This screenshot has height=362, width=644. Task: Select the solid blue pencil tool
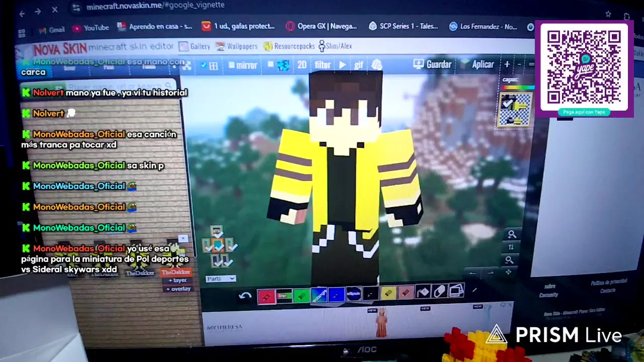[x=336, y=295]
